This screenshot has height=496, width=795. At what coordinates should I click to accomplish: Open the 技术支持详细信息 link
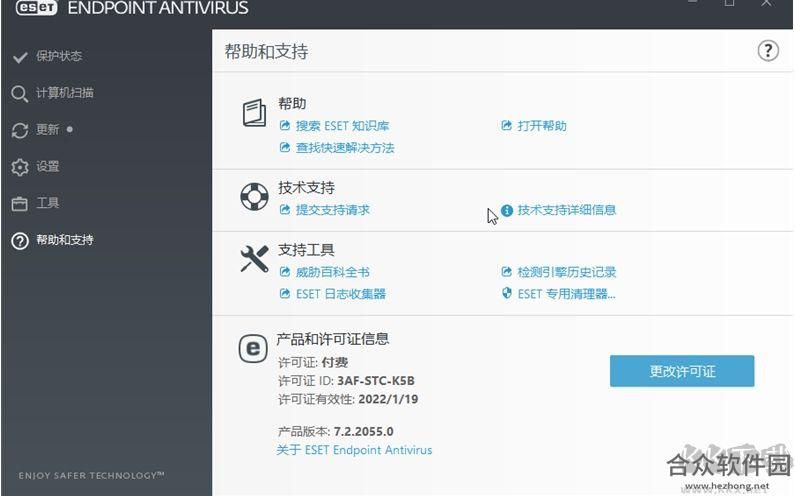566,210
